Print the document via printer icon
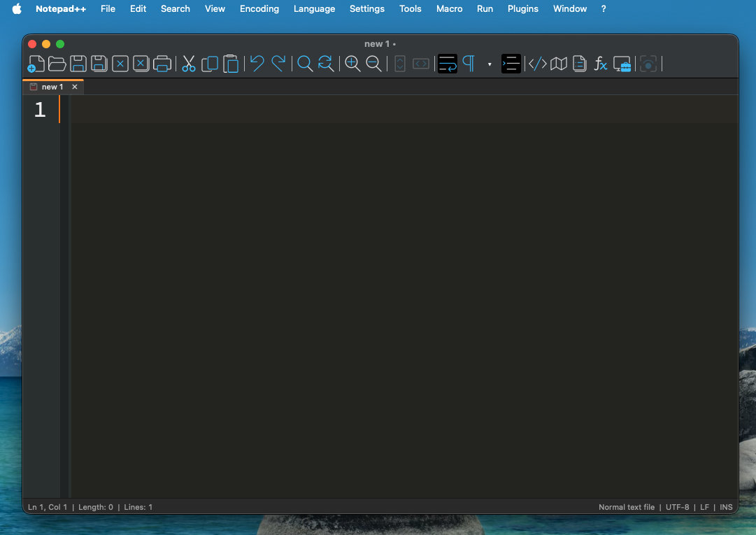This screenshot has height=535, width=756. click(x=162, y=64)
